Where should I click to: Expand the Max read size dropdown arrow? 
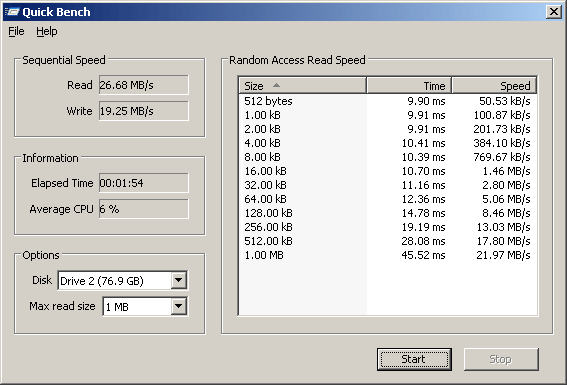[179, 306]
